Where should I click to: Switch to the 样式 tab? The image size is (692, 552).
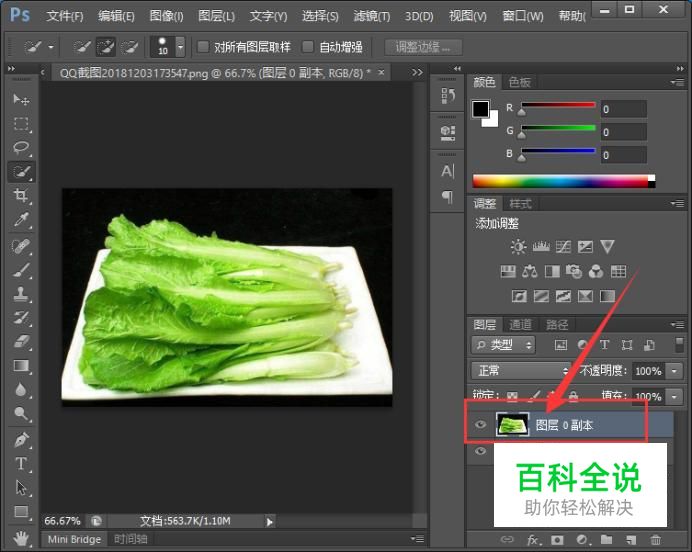(521, 203)
